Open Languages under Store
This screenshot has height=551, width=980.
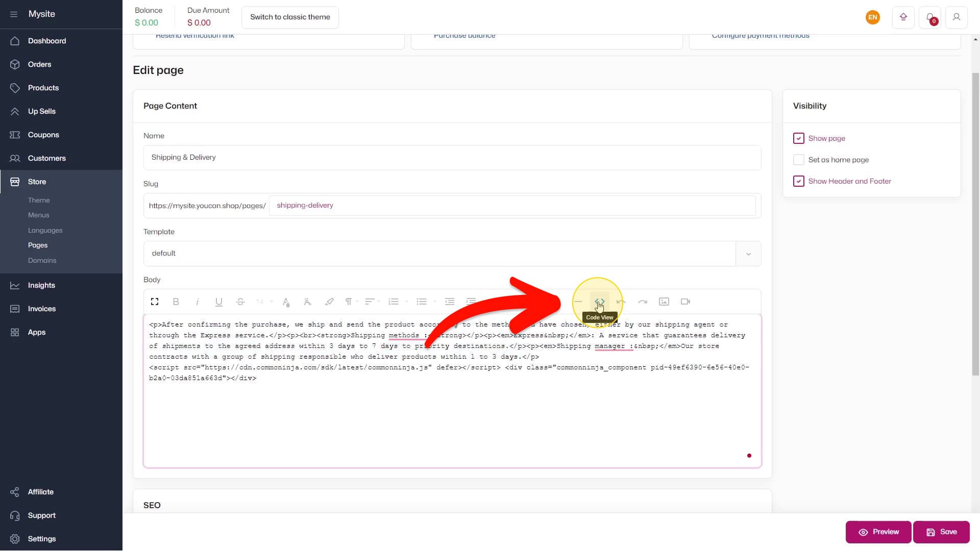[45, 230]
